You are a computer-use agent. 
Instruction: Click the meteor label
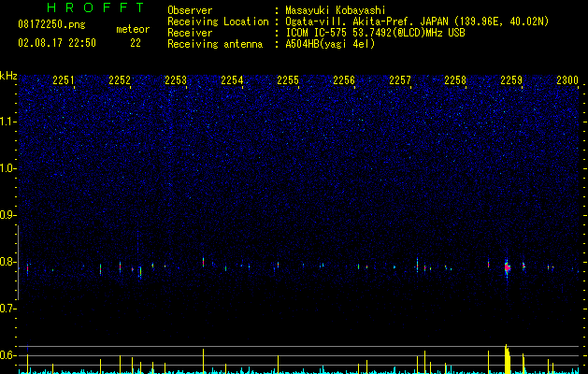click(133, 29)
